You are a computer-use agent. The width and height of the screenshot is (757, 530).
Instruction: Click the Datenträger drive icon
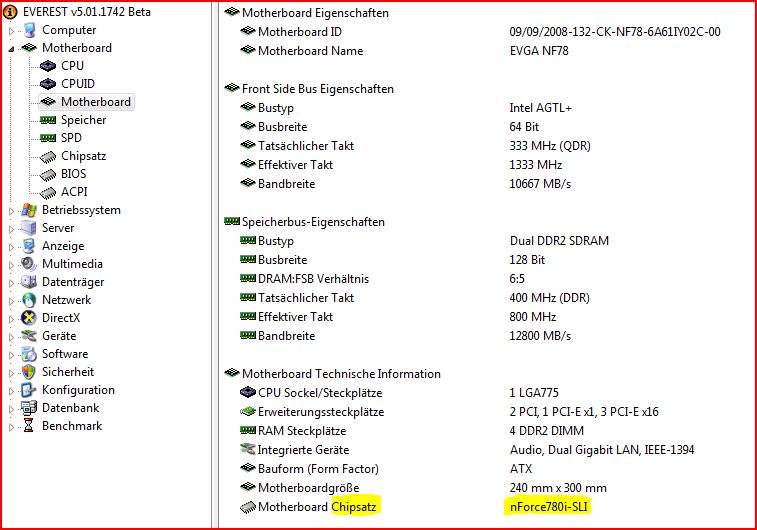tap(29, 282)
